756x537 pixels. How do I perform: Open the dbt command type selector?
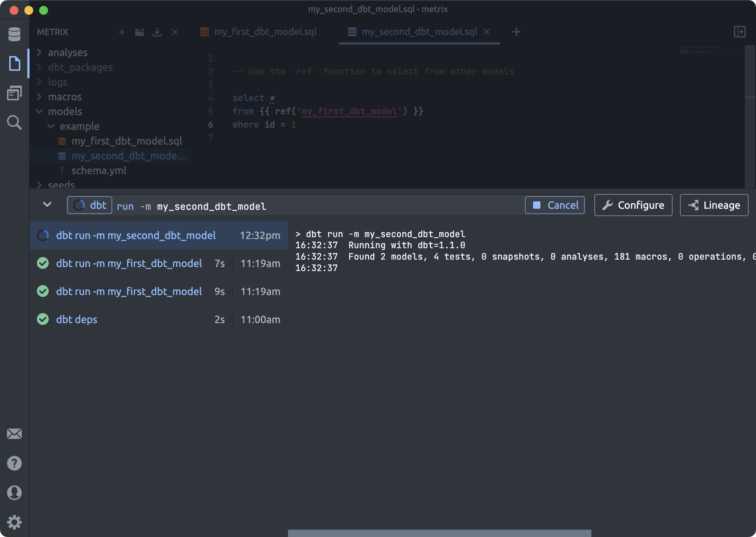pyautogui.click(x=90, y=205)
